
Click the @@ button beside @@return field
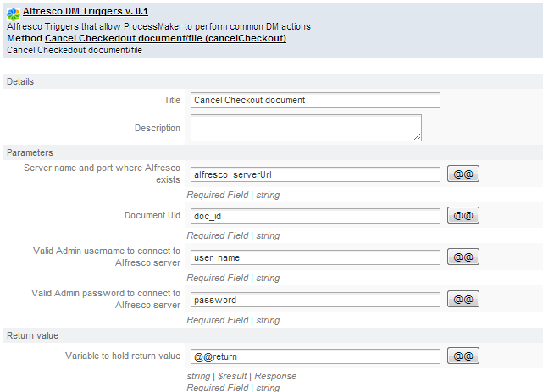click(x=463, y=356)
